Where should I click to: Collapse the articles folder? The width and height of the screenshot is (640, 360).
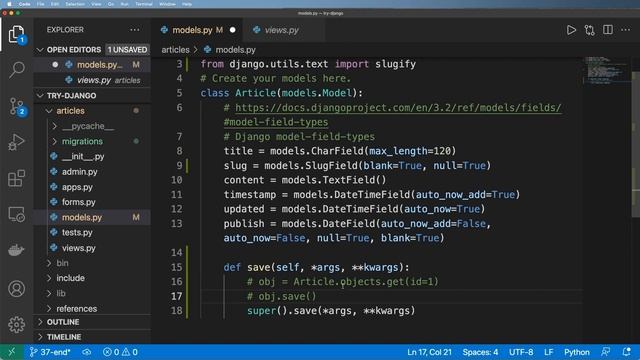(92, 111)
